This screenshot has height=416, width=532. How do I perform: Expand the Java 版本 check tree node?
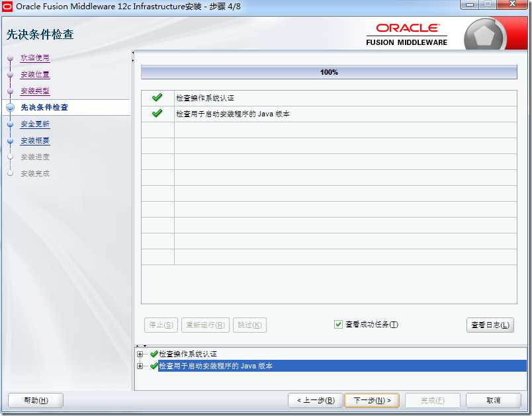(x=140, y=366)
